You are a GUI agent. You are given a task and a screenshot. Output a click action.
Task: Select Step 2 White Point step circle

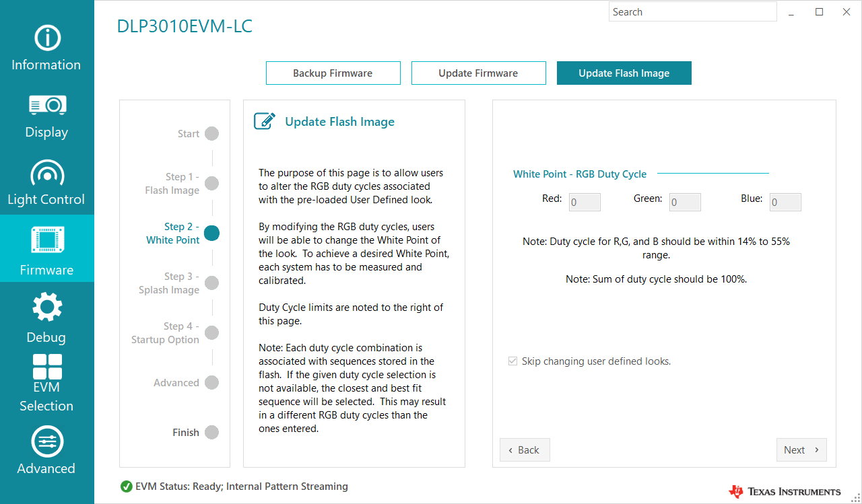[211, 233]
